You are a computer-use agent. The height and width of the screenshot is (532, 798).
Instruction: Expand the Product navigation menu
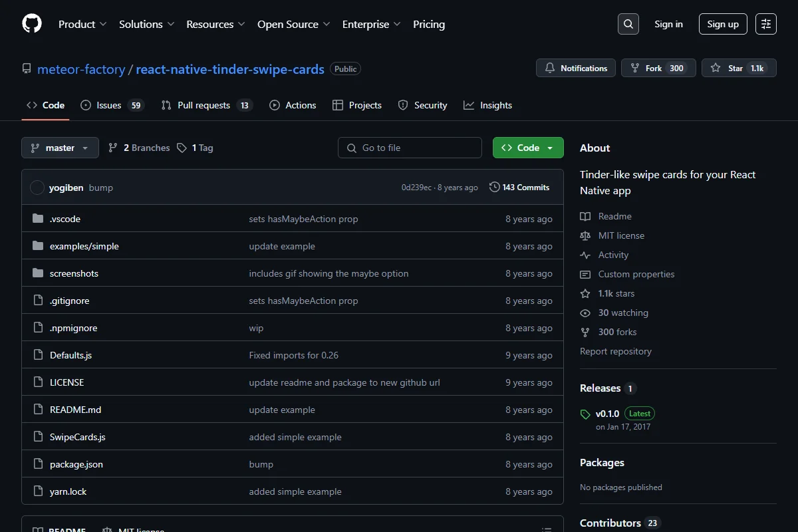82,24
